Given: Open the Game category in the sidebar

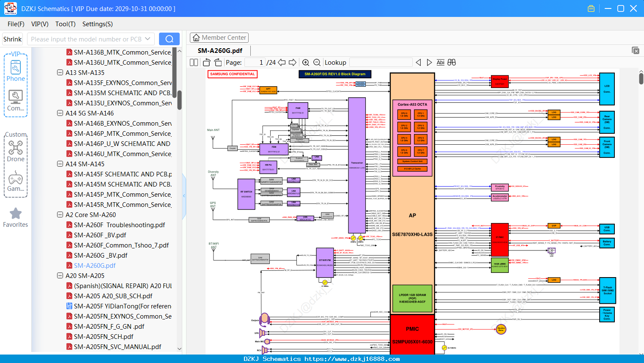Looking at the screenshot, I should point(16,181).
